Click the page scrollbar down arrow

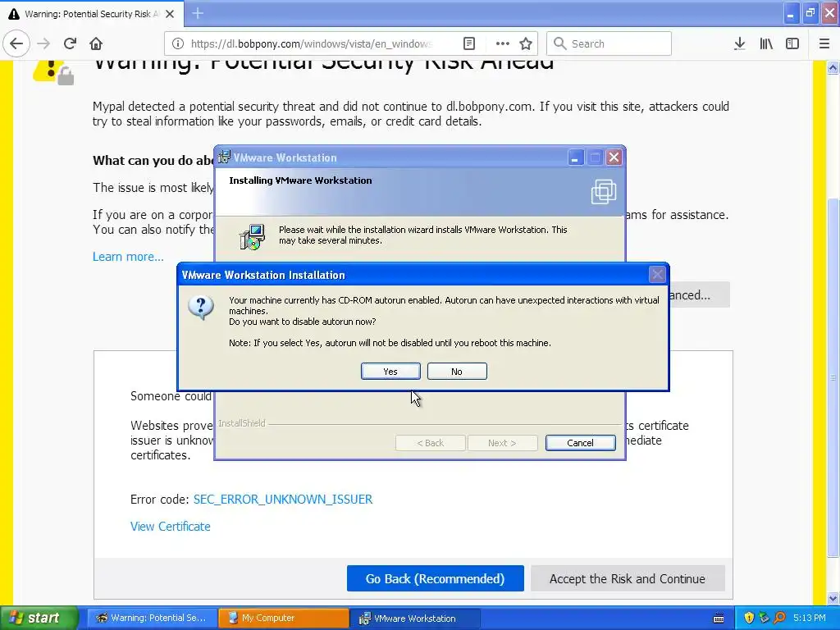coord(833,597)
